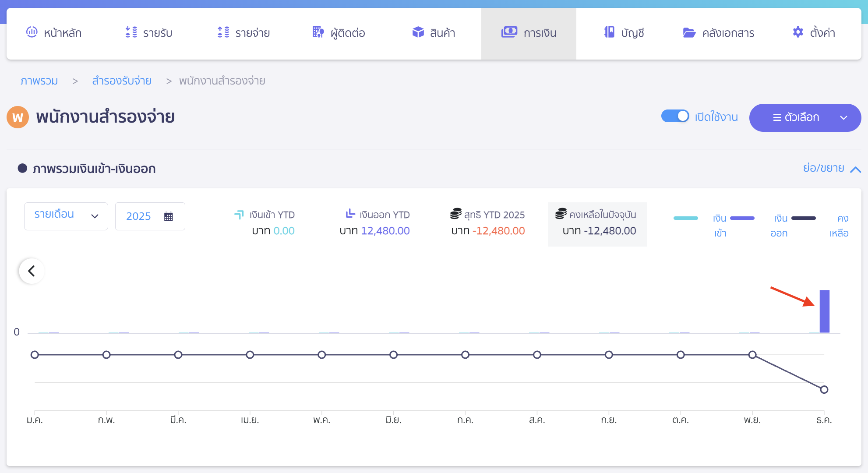Click the dashboard icon beside หน้าหลัก

point(32,32)
